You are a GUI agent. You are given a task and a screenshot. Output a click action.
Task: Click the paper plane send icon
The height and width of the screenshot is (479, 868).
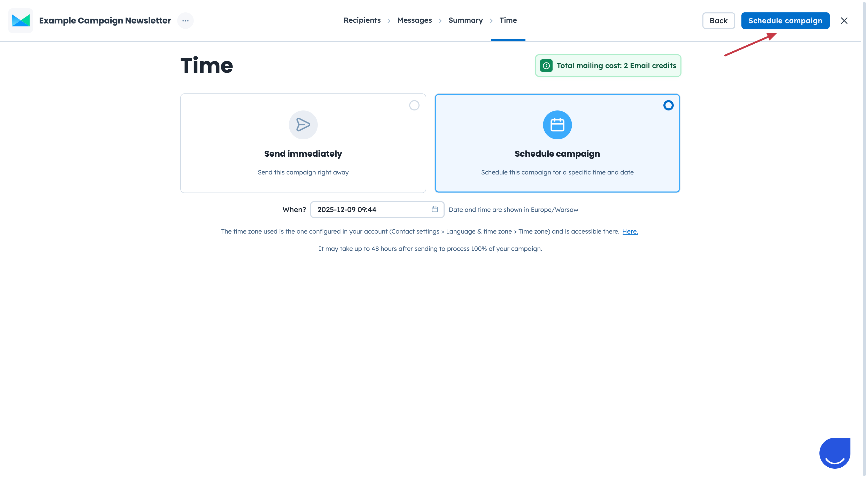click(x=303, y=125)
